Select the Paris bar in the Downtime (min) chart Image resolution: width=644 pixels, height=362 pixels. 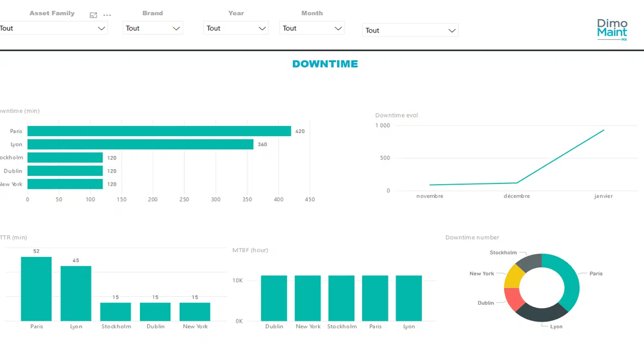(159, 131)
